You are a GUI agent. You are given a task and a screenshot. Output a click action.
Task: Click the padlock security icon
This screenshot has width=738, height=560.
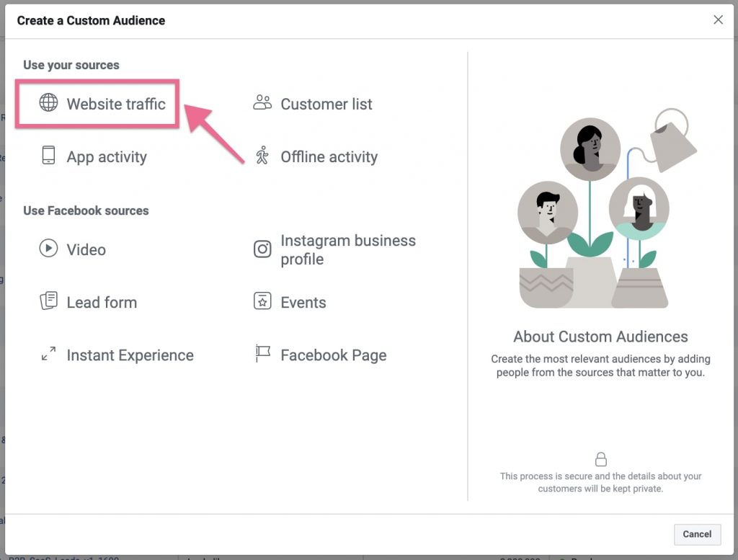tap(600, 459)
